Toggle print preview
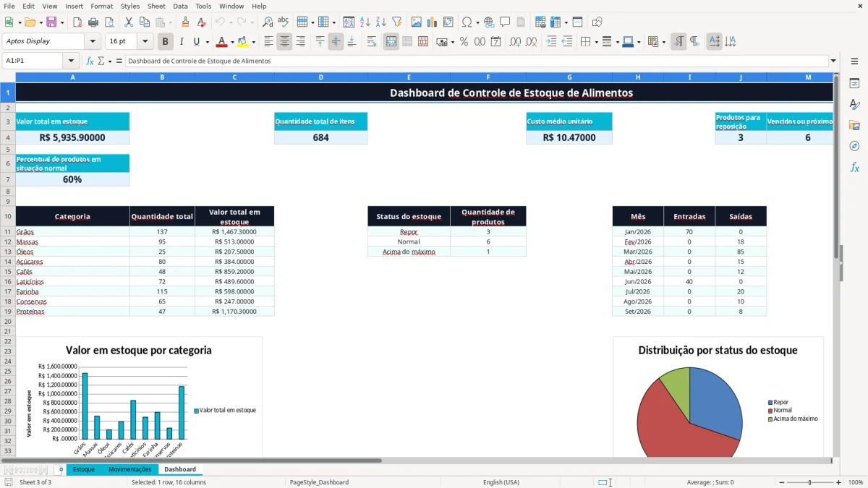This screenshot has height=488, width=868. (110, 22)
